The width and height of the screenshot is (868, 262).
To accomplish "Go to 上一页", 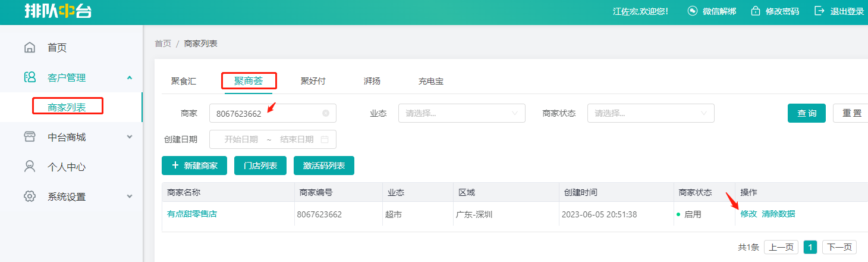I will tap(781, 247).
